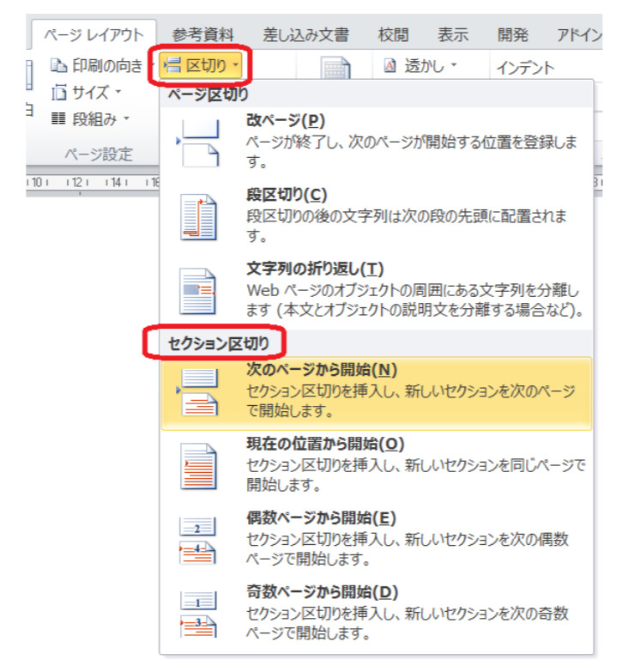Switch to the 参考資料 tab
Image resolution: width=622 pixels, height=672 pixels.
[202, 35]
